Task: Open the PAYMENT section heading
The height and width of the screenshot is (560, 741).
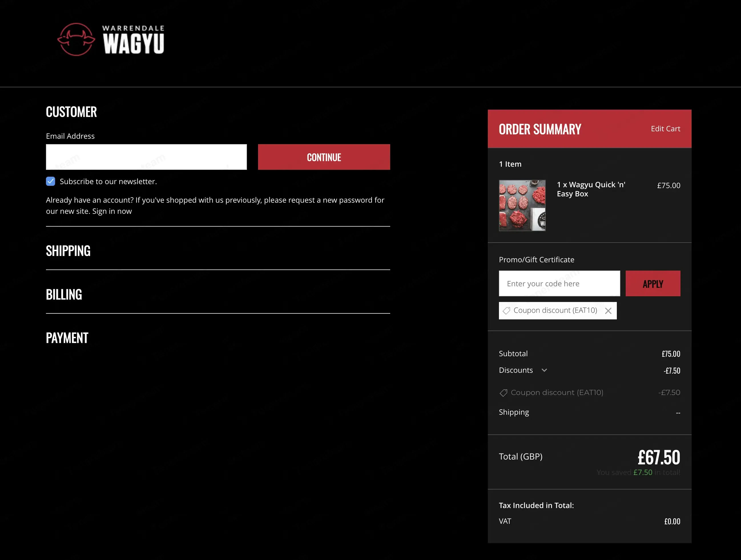Action: 67,338
